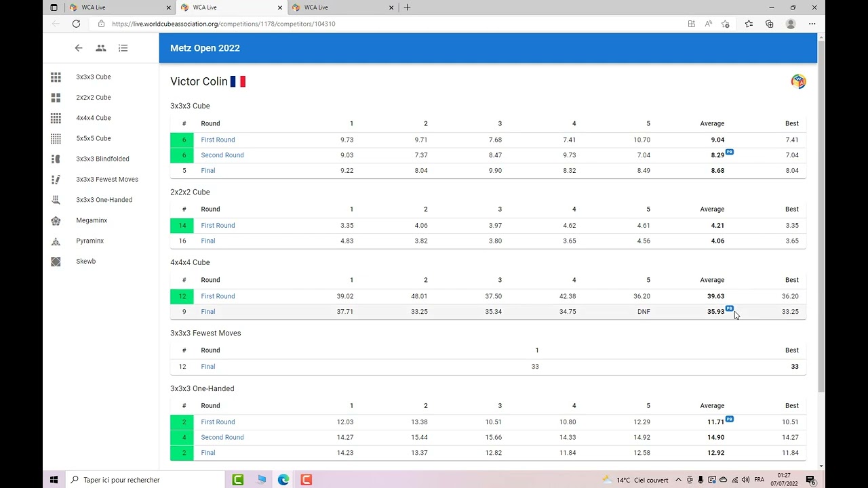Switch to the third WCA Live tab

(x=342, y=7)
